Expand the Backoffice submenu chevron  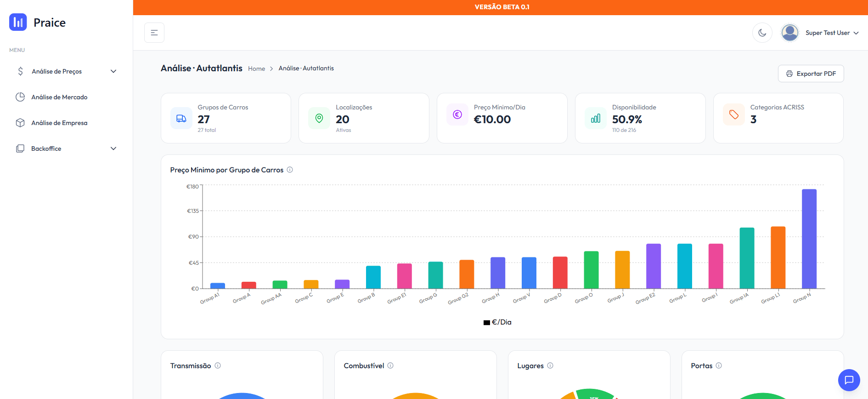click(x=113, y=148)
